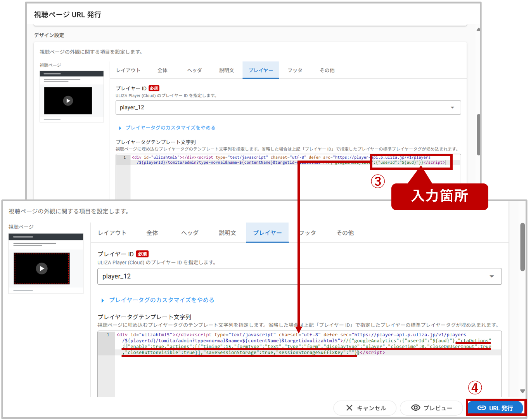Click the scroll-down arrow in lower panel

coord(522,391)
